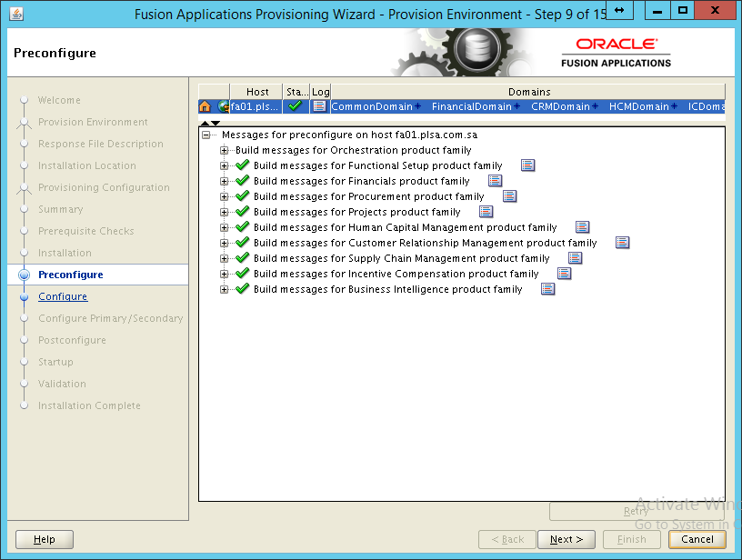Click the home icon in host row
Viewport: 742px width, 560px height.
click(x=205, y=106)
